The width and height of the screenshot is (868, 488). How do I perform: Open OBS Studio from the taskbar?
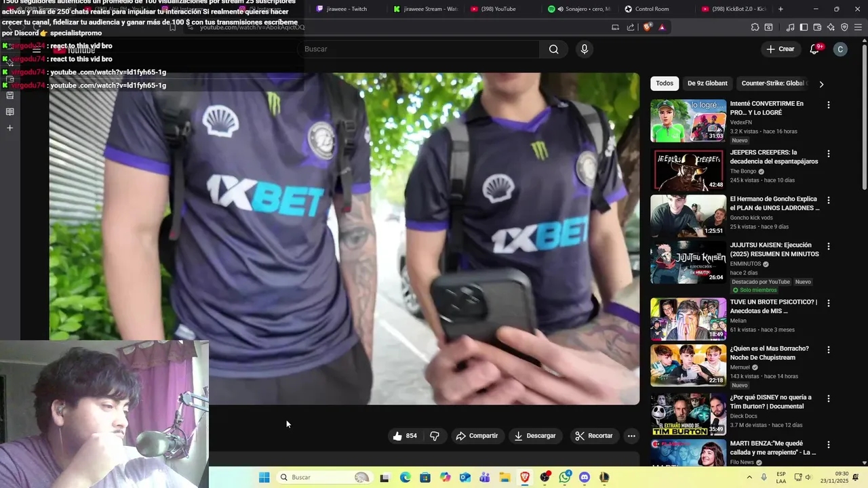pyautogui.click(x=545, y=477)
